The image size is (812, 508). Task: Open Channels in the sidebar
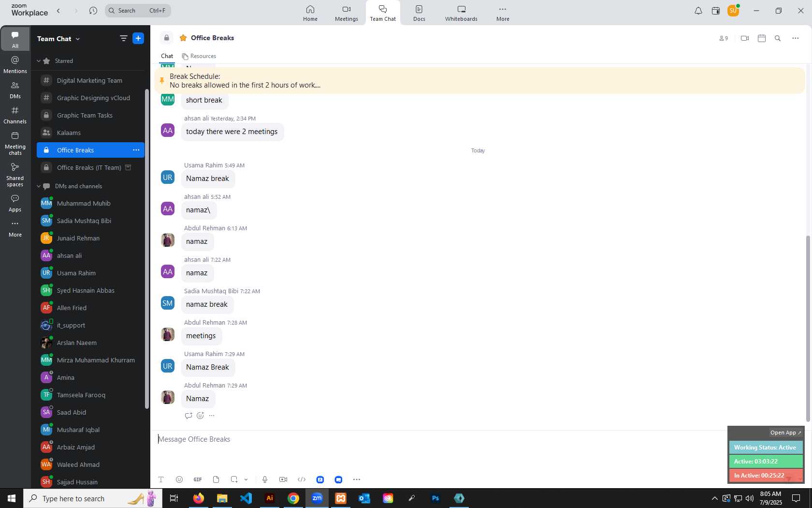(x=15, y=115)
